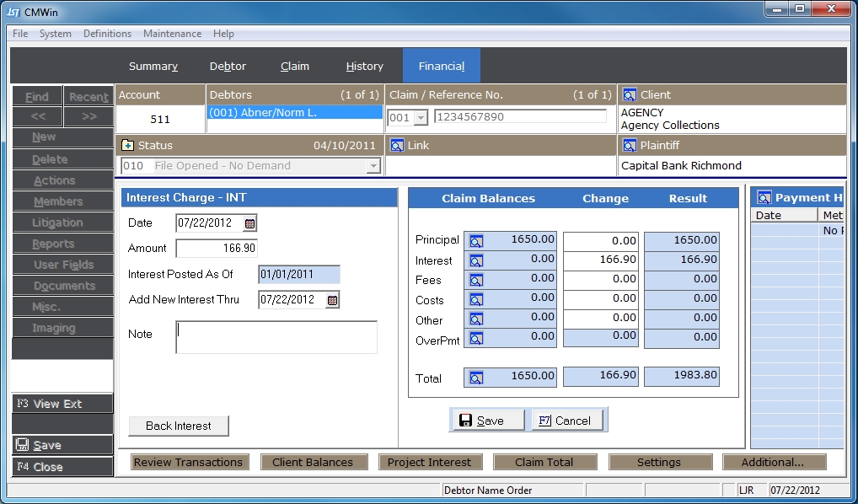Click the Status plus icon
The image size is (858, 504).
tap(128, 146)
